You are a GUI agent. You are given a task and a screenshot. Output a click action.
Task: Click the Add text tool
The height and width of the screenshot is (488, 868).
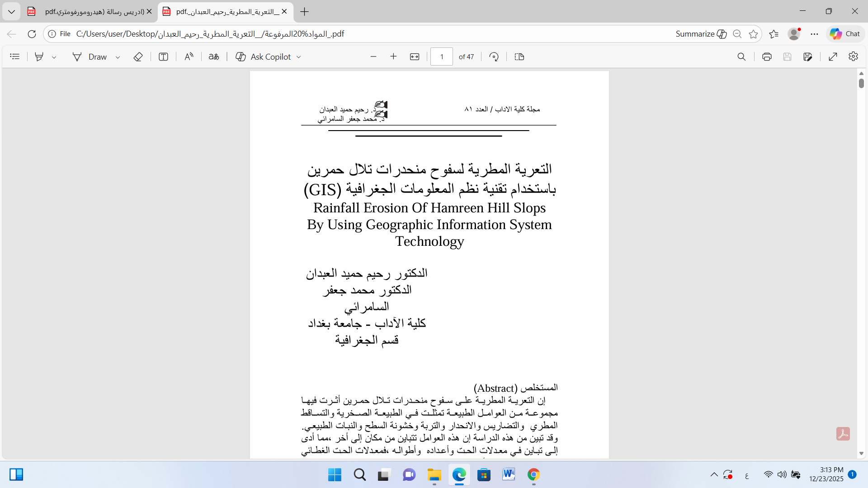click(x=164, y=56)
